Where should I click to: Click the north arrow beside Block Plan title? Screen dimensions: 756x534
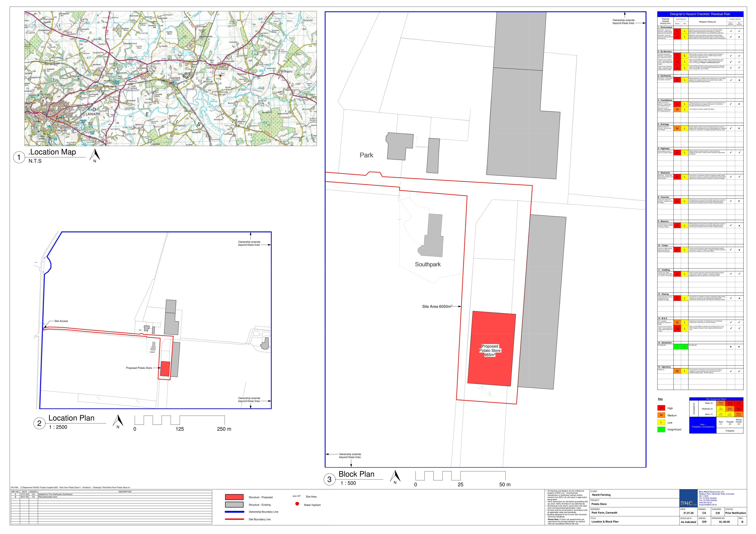(396, 477)
